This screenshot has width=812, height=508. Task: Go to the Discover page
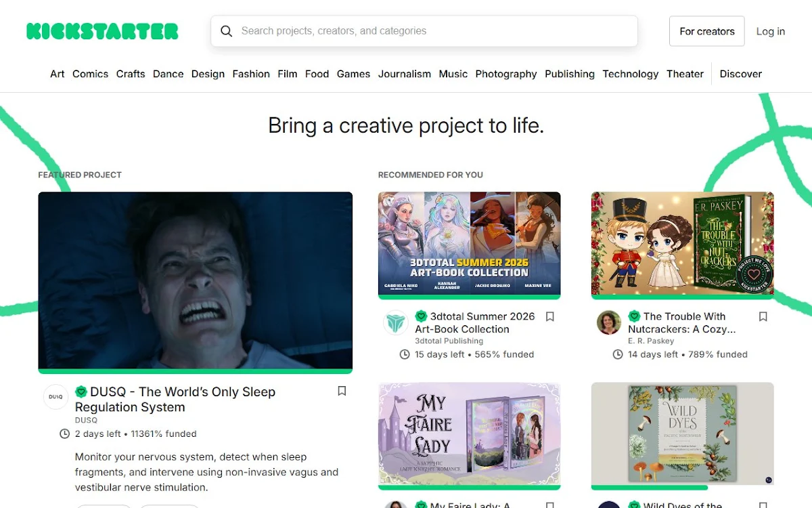[741, 74]
